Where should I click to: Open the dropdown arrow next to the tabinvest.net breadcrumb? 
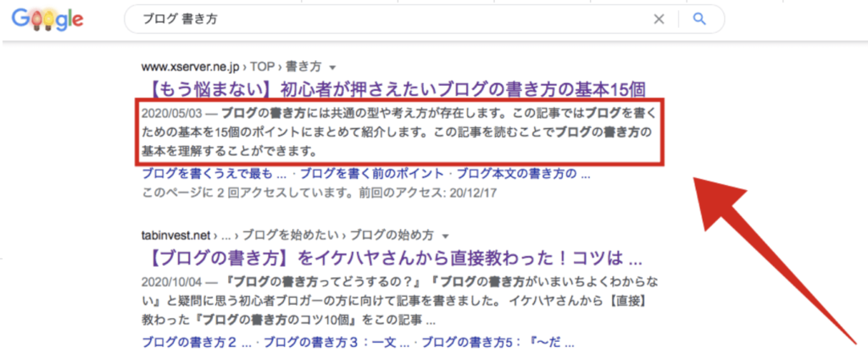click(x=445, y=235)
